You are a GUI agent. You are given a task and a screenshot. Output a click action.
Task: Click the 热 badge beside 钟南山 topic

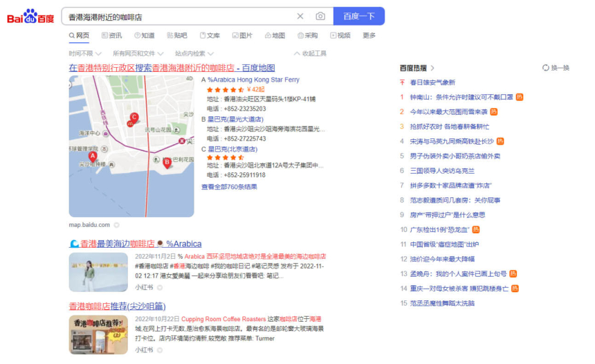[x=520, y=97]
